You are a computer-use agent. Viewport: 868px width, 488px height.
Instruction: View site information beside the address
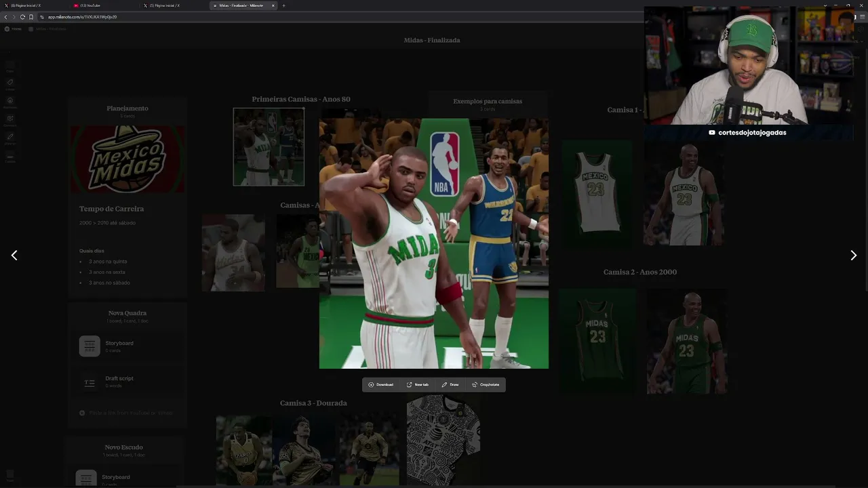[42, 17]
